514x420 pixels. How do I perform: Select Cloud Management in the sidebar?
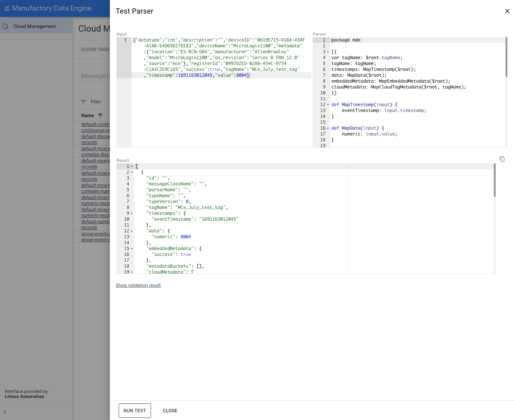34,26
